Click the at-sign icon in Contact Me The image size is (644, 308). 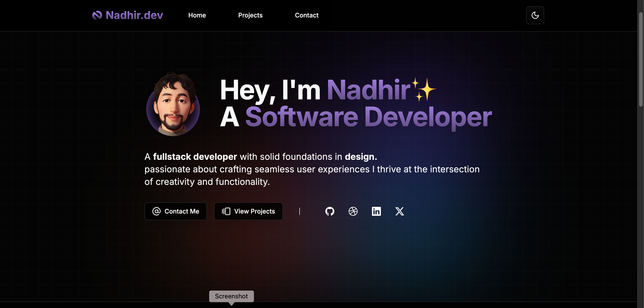coord(157,211)
